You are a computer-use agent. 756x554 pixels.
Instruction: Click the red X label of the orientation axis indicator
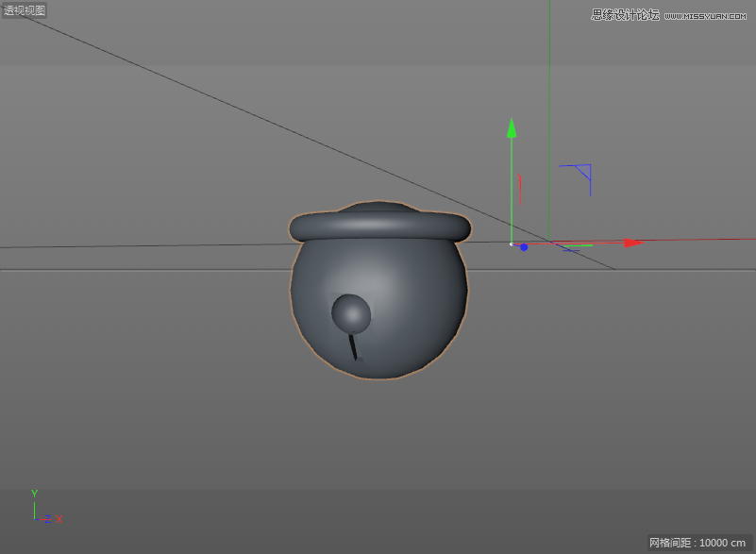(59, 519)
